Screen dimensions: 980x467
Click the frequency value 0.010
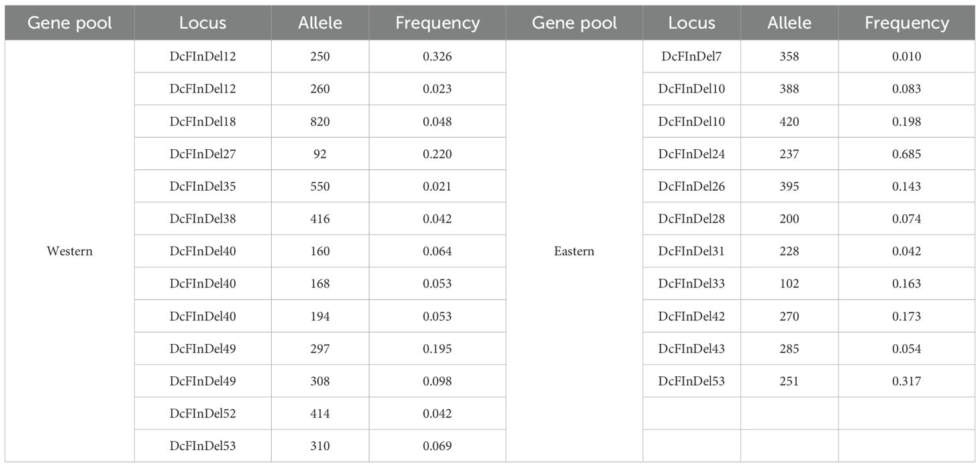point(906,56)
